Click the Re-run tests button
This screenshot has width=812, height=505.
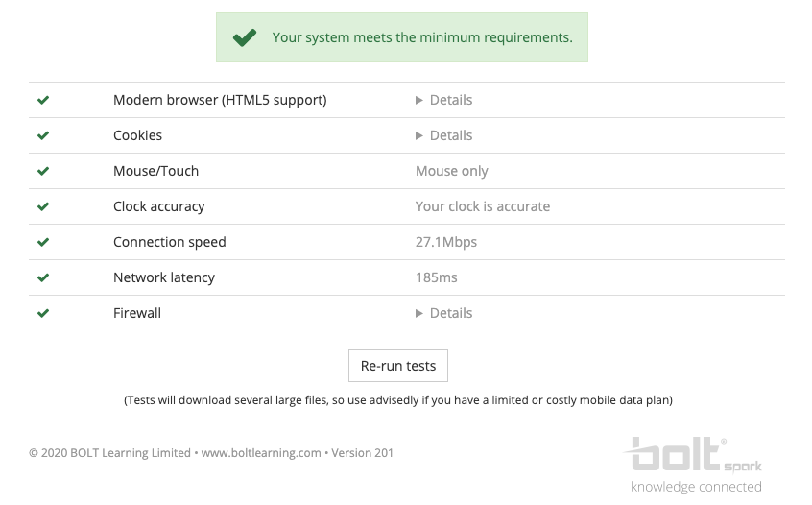pyautogui.click(x=397, y=366)
